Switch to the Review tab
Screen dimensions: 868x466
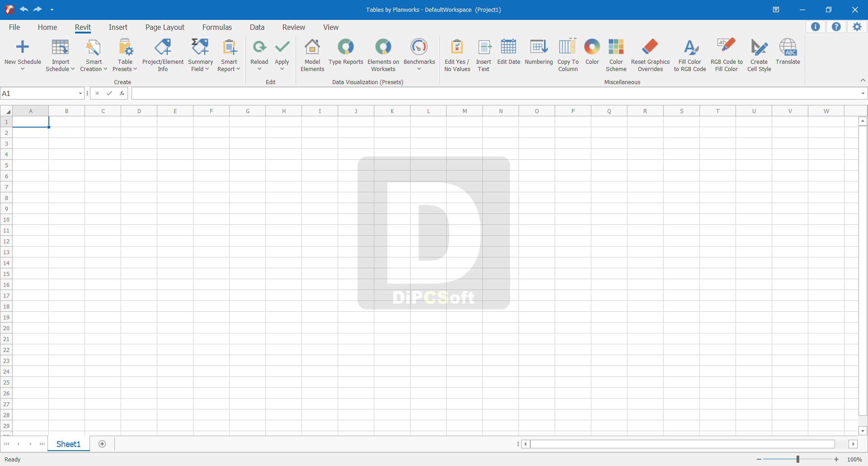tap(294, 27)
